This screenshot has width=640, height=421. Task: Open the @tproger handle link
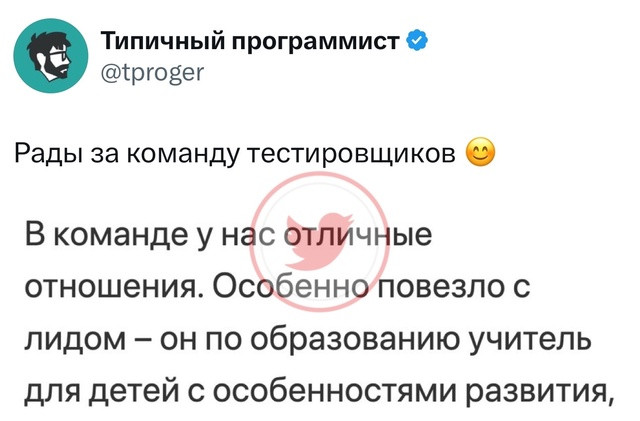[152, 73]
